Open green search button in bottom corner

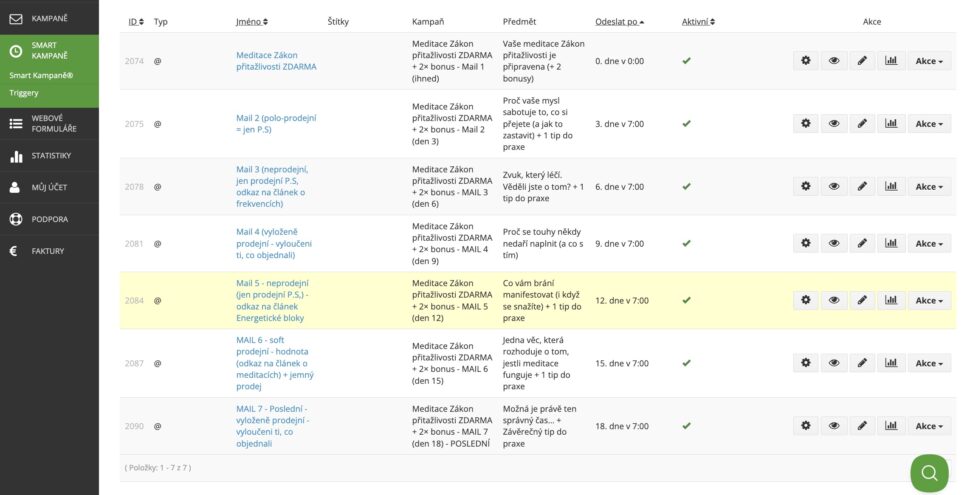click(x=929, y=473)
